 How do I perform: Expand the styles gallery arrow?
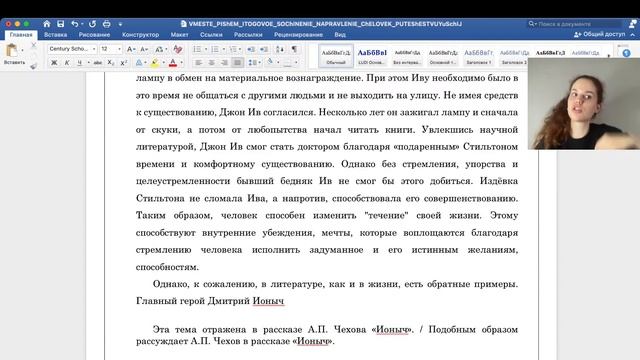point(608,56)
